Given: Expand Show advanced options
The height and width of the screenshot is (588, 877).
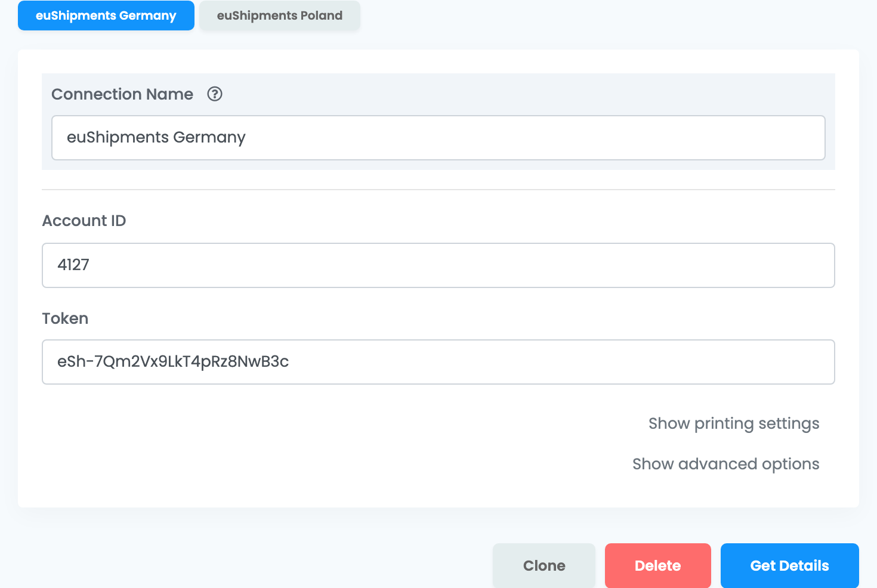Looking at the screenshot, I should pos(726,464).
